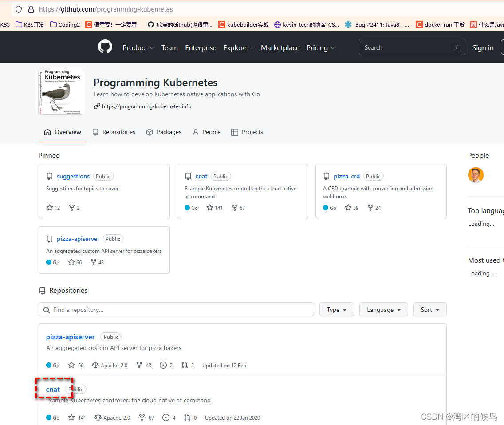Click the star count on pinned suggestions
504x425 pixels.
[x=53, y=208]
